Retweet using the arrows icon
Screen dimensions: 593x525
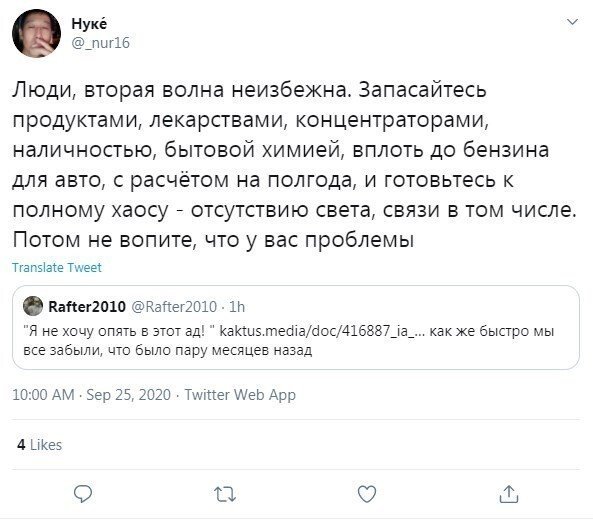click(x=225, y=494)
